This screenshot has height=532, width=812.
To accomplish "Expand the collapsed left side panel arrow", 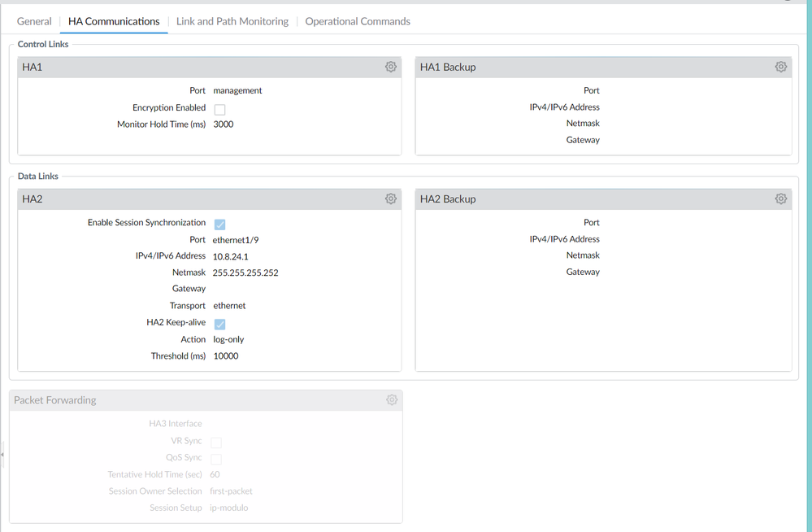I will click(2, 456).
